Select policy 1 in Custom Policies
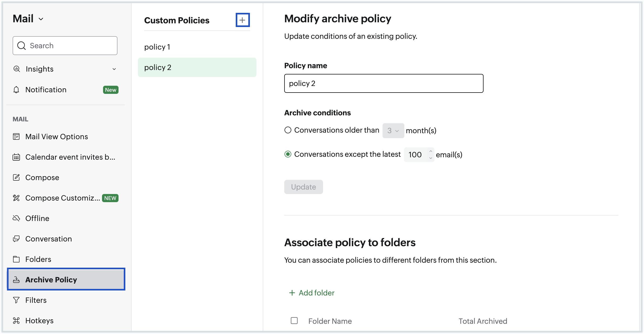This screenshot has width=644, height=334. pyautogui.click(x=157, y=47)
